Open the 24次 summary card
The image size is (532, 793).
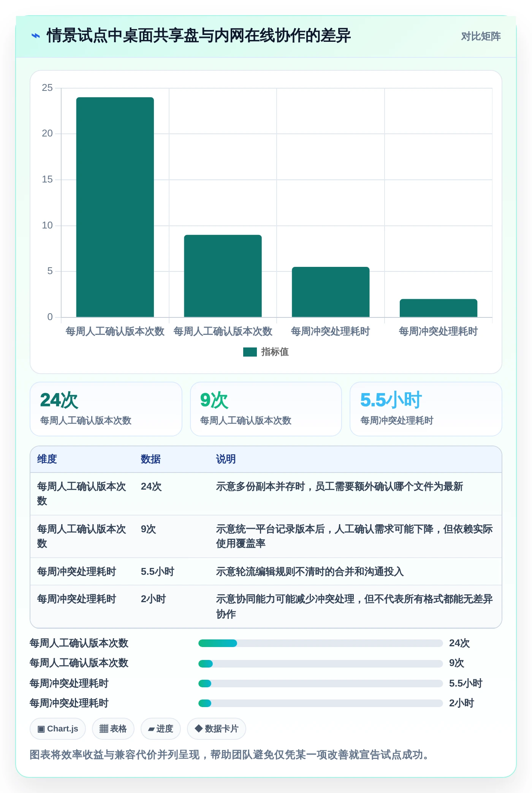click(106, 409)
